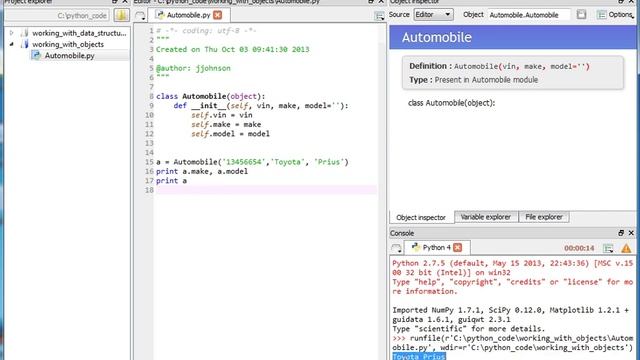Viewport: 640px width, 360px height.
Task: Click the Definition line in Object inspector
Action: (500, 66)
